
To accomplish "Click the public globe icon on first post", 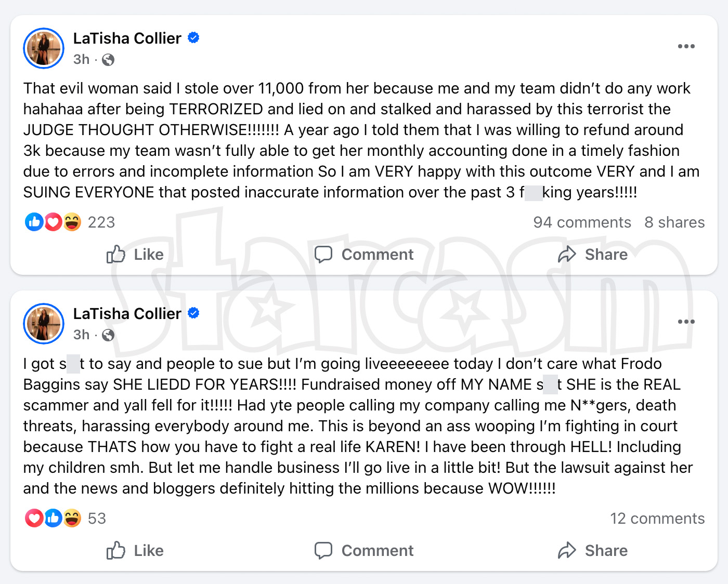I will click(108, 60).
